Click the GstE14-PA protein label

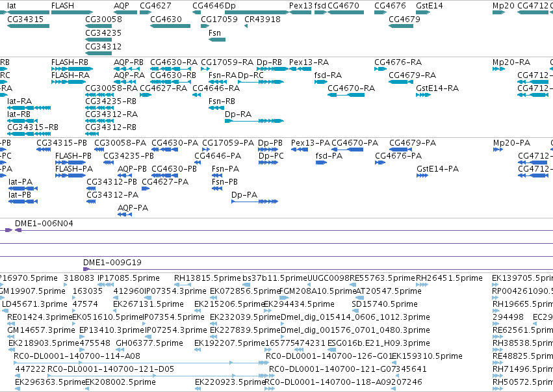tap(437, 169)
